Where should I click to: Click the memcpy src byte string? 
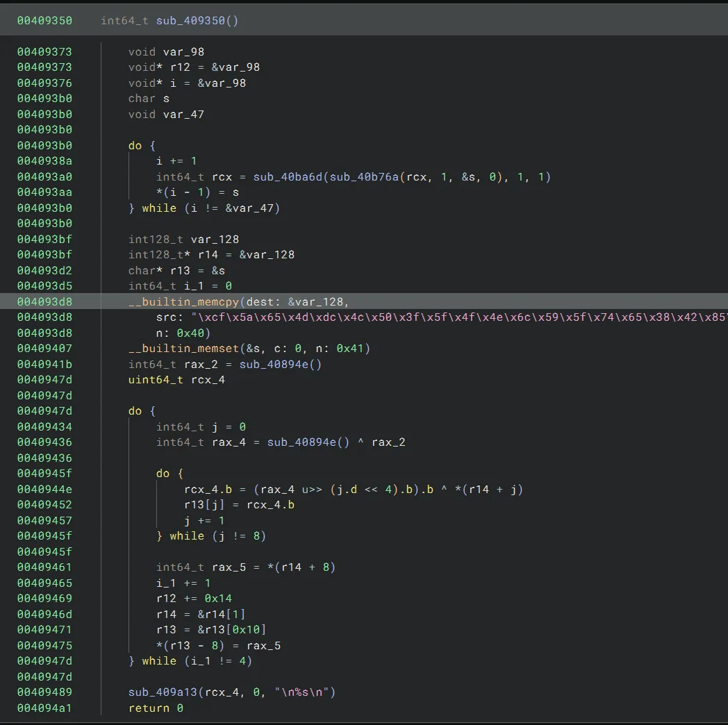(x=458, y=317)
